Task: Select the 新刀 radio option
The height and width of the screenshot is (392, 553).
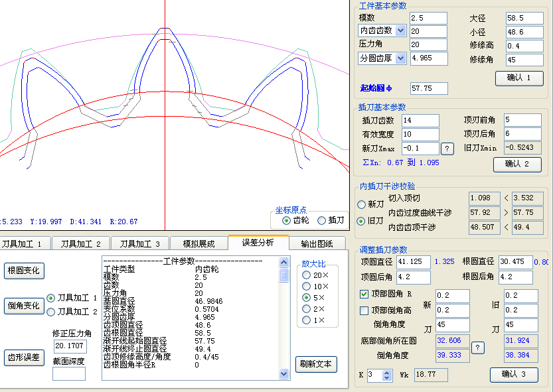Action: [x=361, y=204]
